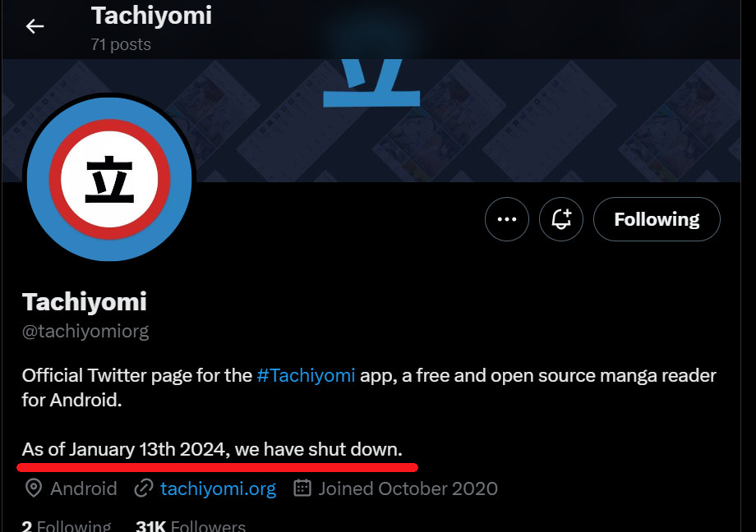Click the Android location label
Viewport: 756px width, 532px height.
[84, 489]
